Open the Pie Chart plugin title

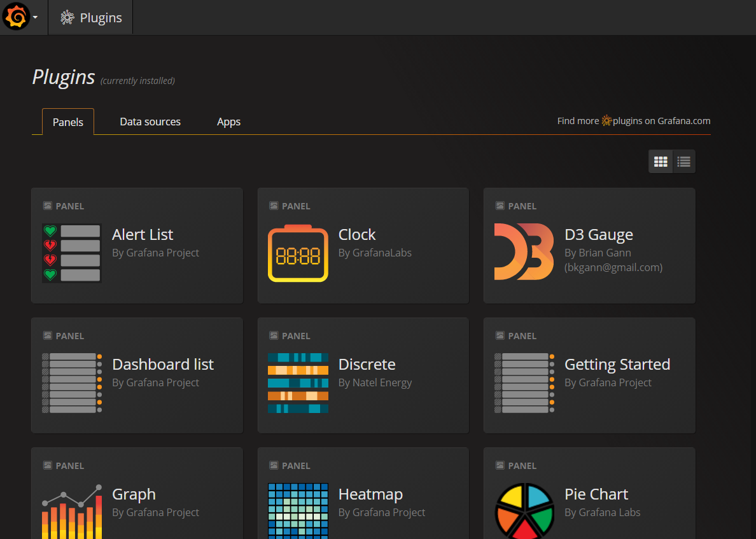tap(596, 494)
